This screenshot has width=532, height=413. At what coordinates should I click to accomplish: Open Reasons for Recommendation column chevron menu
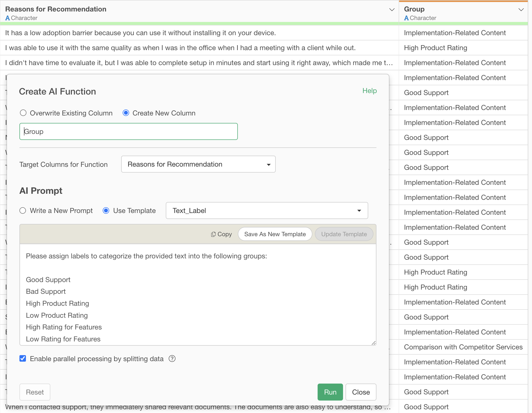click(x=392, y=10)
